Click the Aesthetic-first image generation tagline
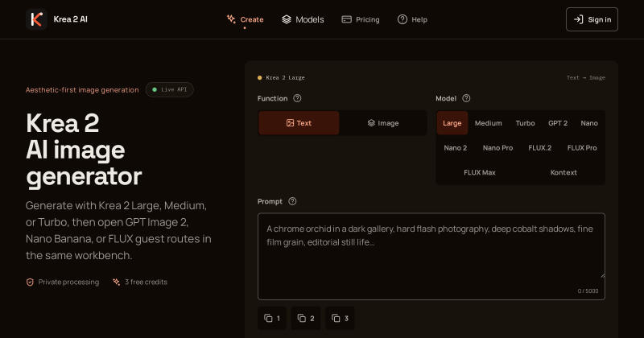 (x=82, y=89)
